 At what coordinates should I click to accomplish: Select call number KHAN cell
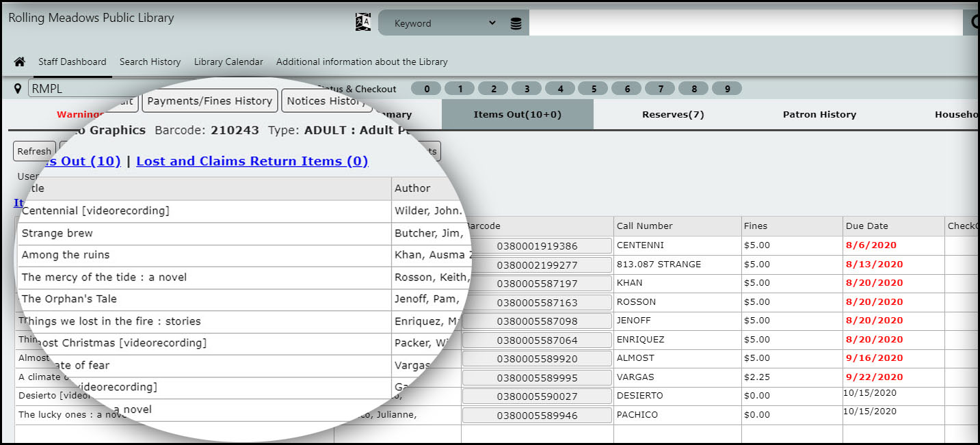click(x=677, y=283)
